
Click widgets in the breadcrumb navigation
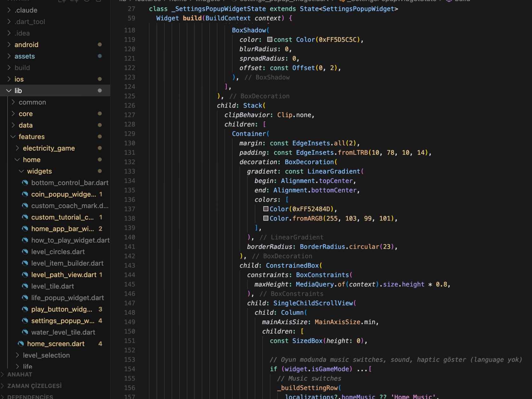[x=207, y=1]
